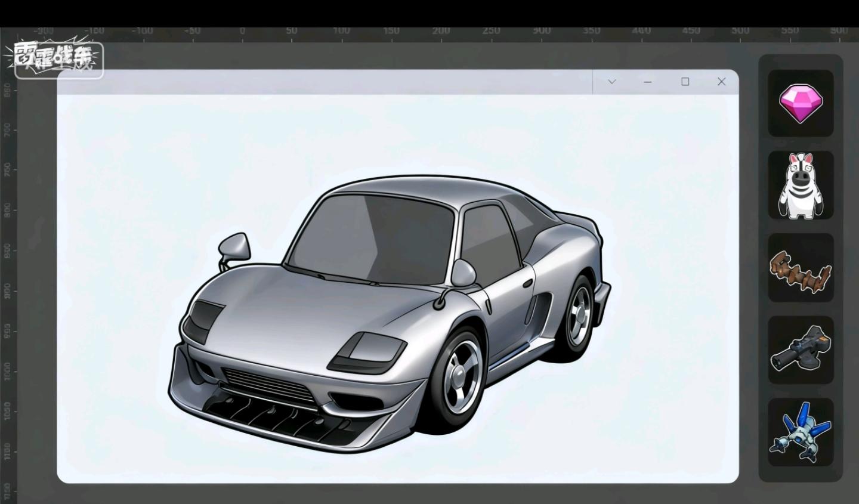Click the car's front windshield
The image size is (859, 504).
tap(376, 239)
